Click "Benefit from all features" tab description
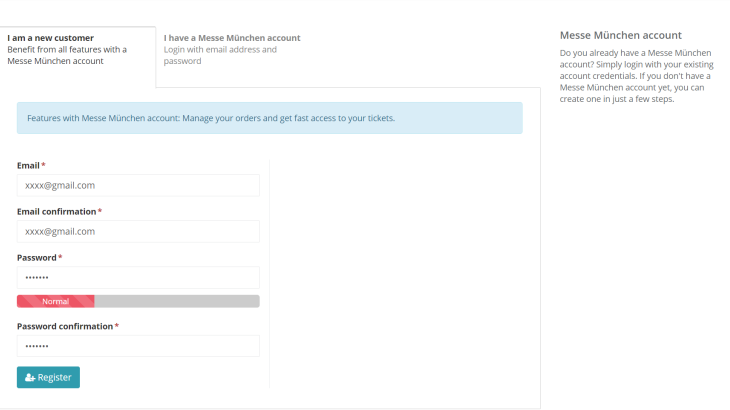730x410 pixels. point(67,55)
